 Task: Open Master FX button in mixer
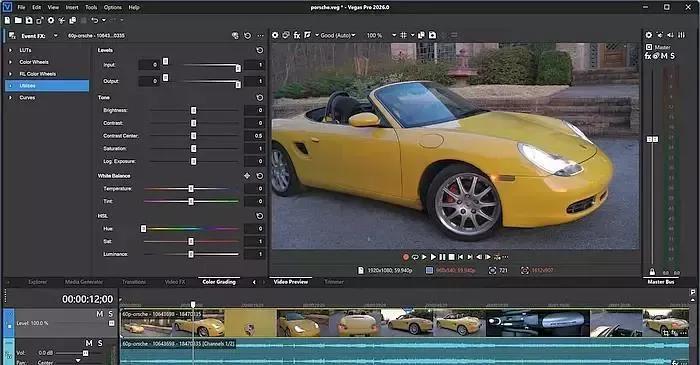648,56
